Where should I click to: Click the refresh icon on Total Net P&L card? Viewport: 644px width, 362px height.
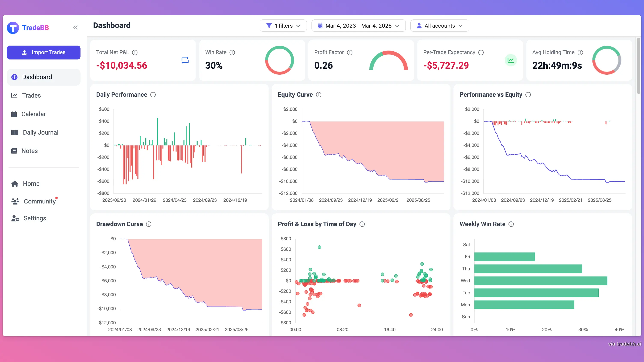click(x=185, y=60)
